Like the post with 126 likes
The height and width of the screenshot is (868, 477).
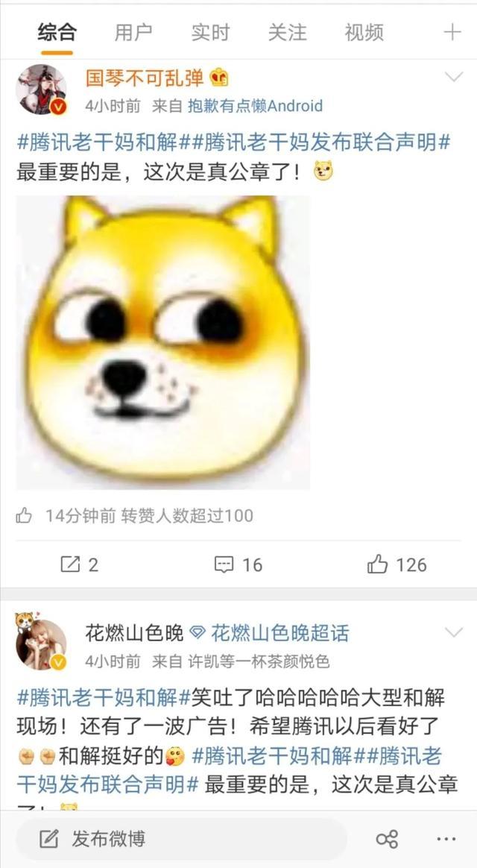[377, 564]
